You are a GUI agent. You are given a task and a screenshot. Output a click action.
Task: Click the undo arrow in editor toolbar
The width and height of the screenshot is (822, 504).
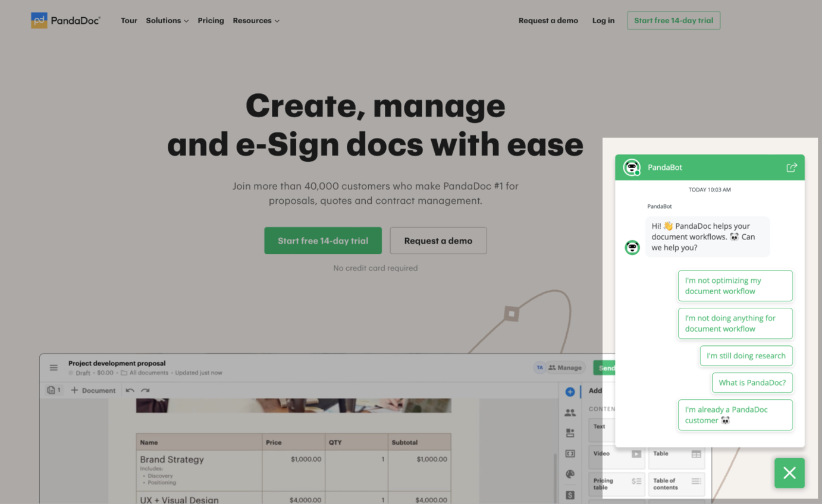[x=130, y=390]
